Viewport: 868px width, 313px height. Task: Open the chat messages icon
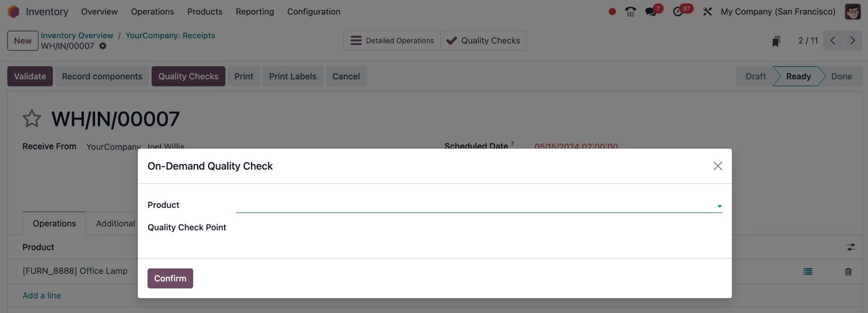pos(651,12)
